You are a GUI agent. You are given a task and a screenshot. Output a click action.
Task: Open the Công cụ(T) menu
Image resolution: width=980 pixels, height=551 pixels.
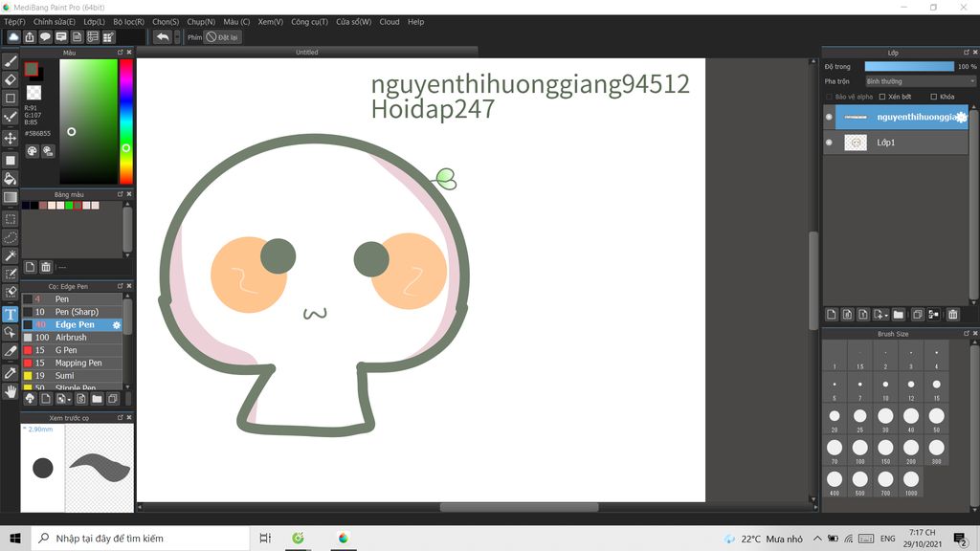tap(309, 22)
